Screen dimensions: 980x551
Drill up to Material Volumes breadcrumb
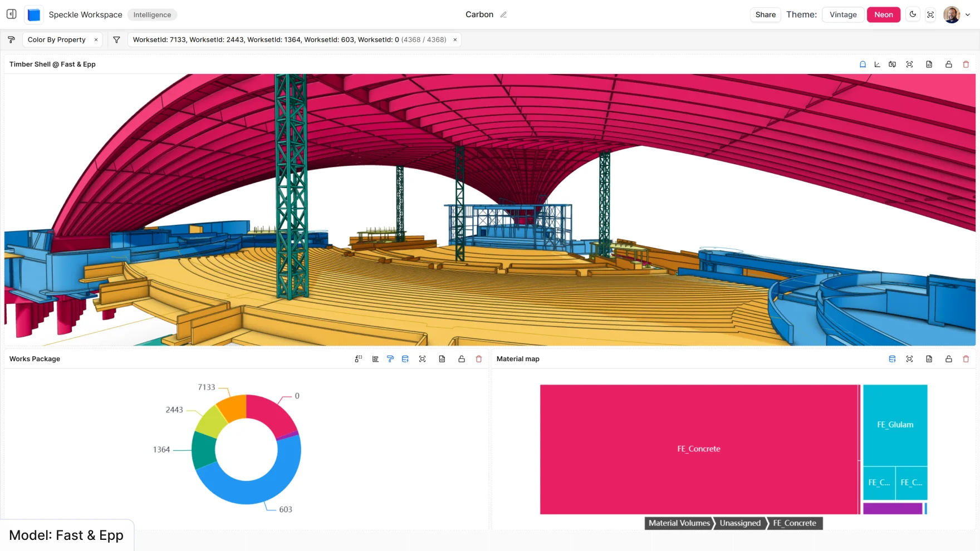pyautogui.click(x=679, y=523)
